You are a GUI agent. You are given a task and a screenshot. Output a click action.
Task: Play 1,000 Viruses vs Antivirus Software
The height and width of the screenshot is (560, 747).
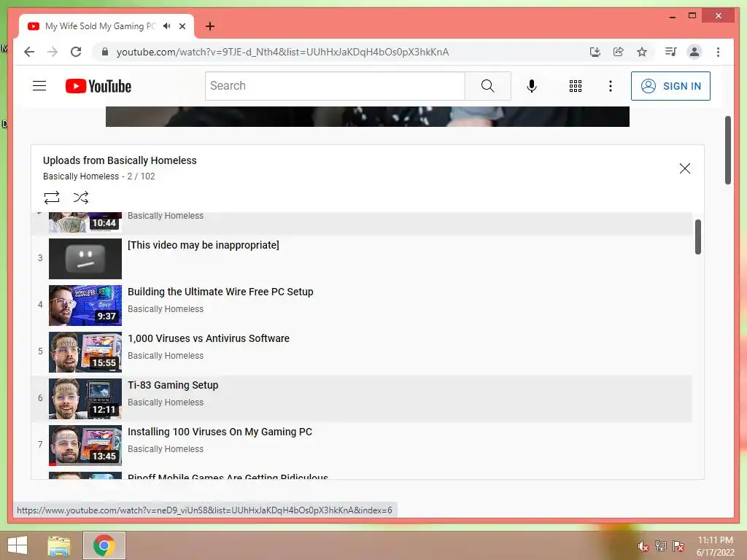(209, 338)
